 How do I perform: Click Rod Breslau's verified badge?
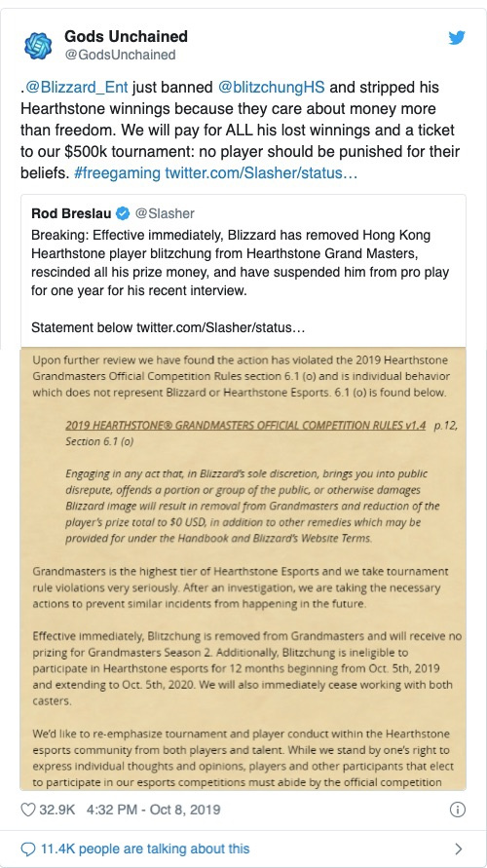pos(123,213)
